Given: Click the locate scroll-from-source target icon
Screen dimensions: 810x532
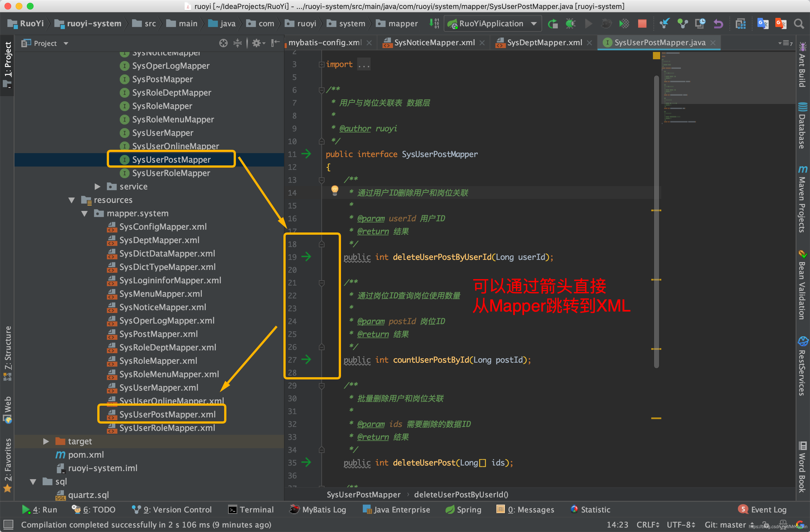Looking at the screenshot, I should pos(223,43).
